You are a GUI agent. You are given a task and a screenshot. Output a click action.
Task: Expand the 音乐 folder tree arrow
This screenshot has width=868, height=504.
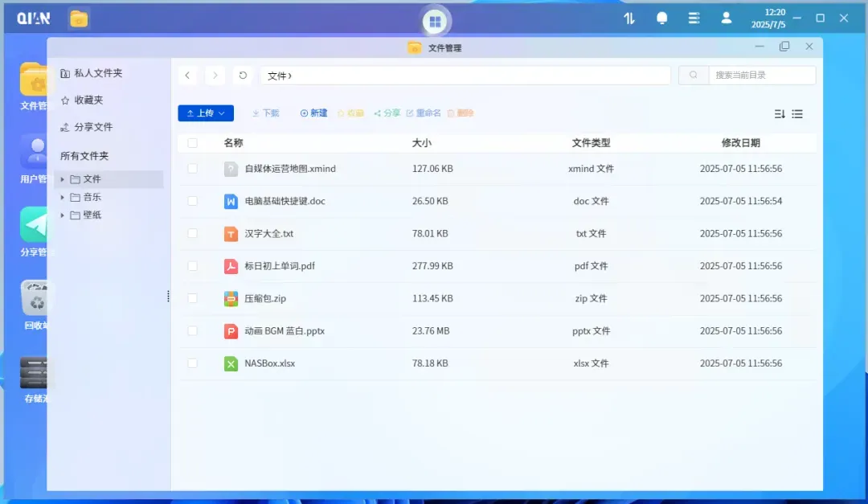click(x=62, y=197)
